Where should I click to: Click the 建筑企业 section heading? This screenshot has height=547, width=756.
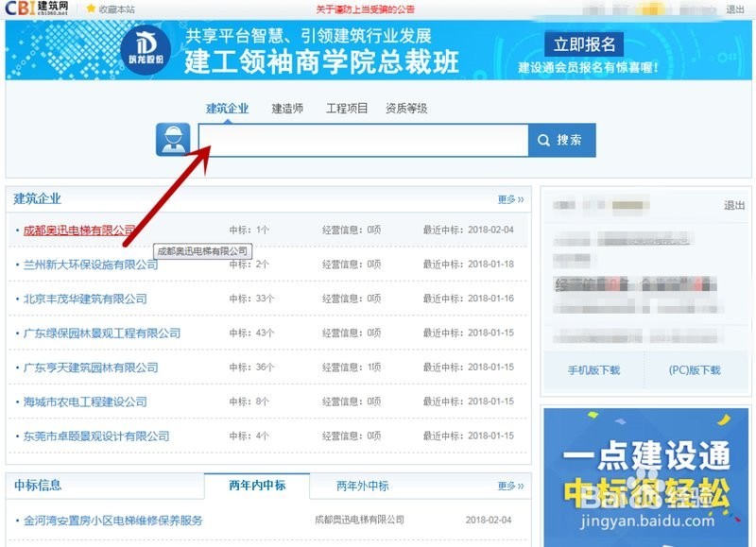(37, 198)
